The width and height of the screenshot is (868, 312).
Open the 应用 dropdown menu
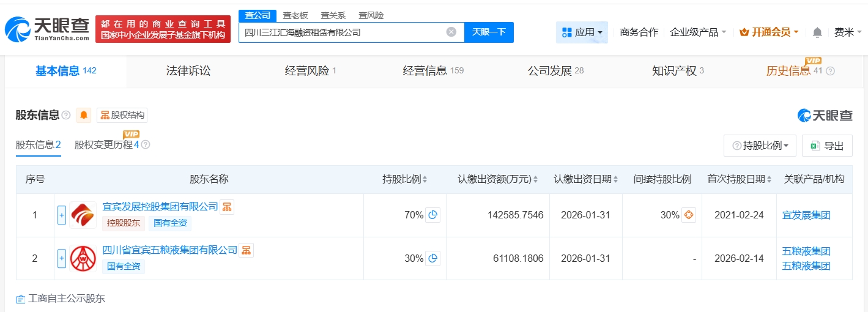click(x=582, y=32)
